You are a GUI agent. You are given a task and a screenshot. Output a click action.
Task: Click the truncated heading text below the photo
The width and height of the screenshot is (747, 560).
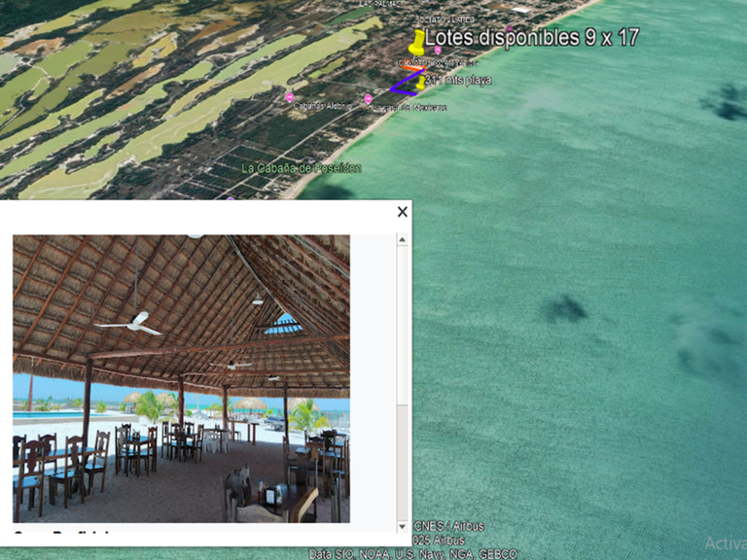[x=60, y=535]
